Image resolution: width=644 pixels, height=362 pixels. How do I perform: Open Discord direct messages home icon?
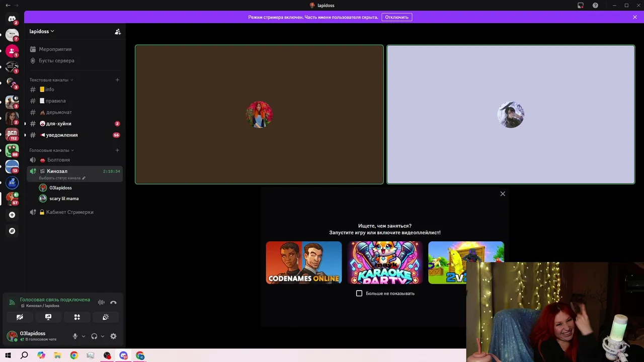(12, 19)
